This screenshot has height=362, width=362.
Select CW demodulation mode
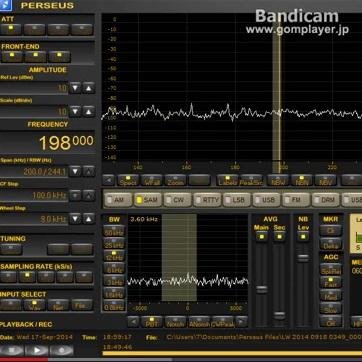[x=177, y=200]
